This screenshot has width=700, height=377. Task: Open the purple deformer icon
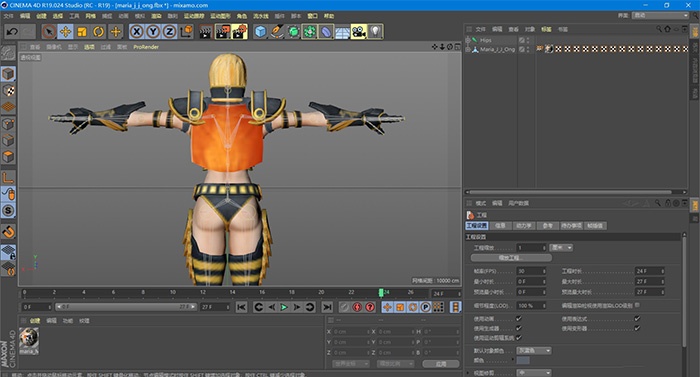click(x=326, y=32)
